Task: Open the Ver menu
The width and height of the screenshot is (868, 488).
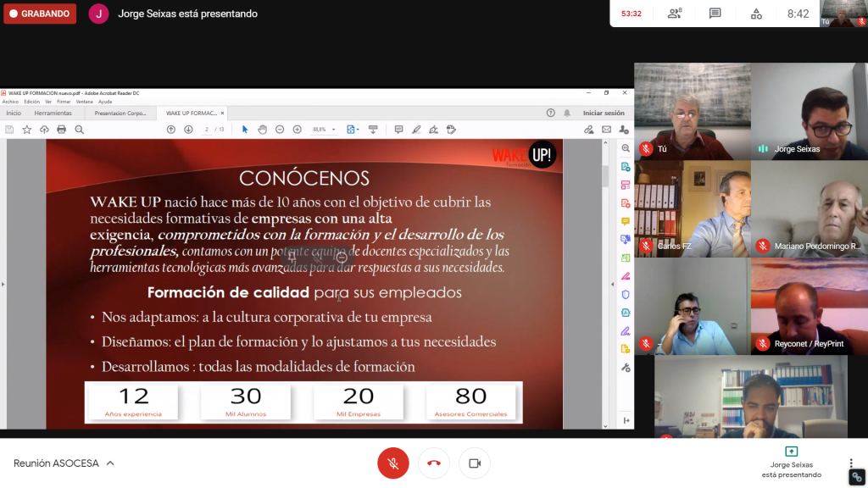Action: pos(48,102)
